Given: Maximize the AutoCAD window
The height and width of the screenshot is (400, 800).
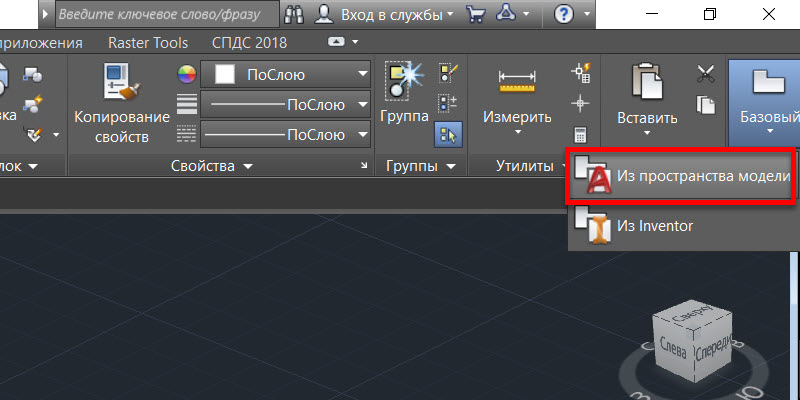Looking at the screenshot, I should pos(709,14).
